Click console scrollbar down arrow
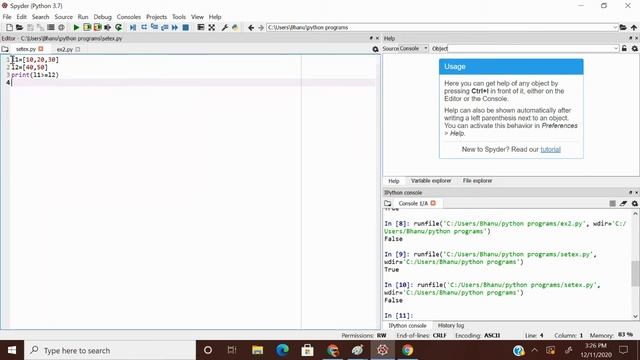 [635, 316]
